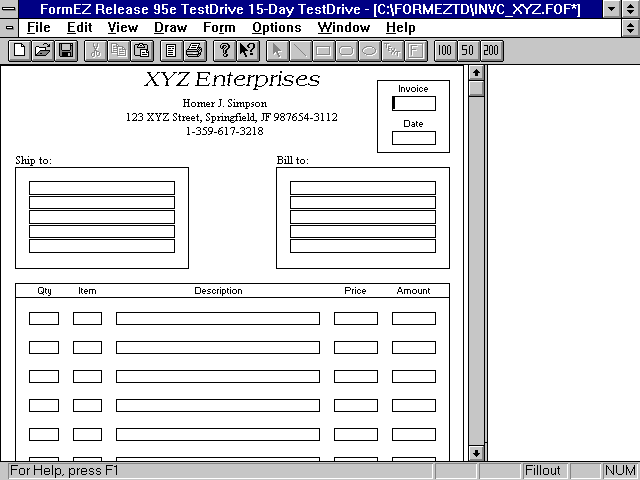Set zoom to 100 percent
Image resolution: width=640 pixels, height=480 pixels.
[x=445, y=50]
